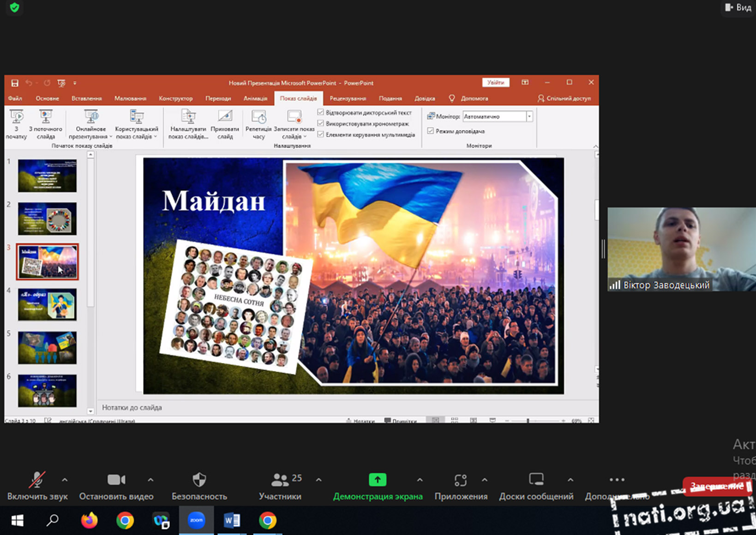Click 'Спільний доступ' share button
The width and height of the screenshot is (756, 535).
pyautogui.click(x=564, y=98)
